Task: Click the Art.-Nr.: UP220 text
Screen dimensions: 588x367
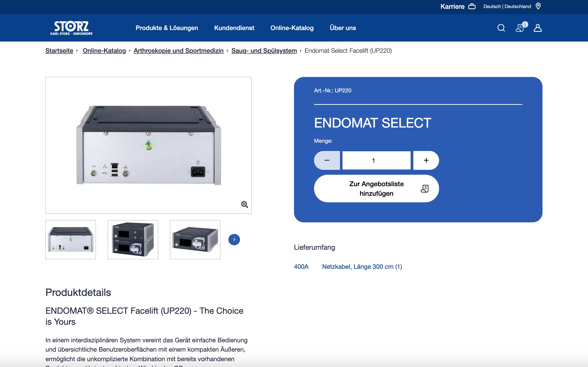Action: point(333,90)
